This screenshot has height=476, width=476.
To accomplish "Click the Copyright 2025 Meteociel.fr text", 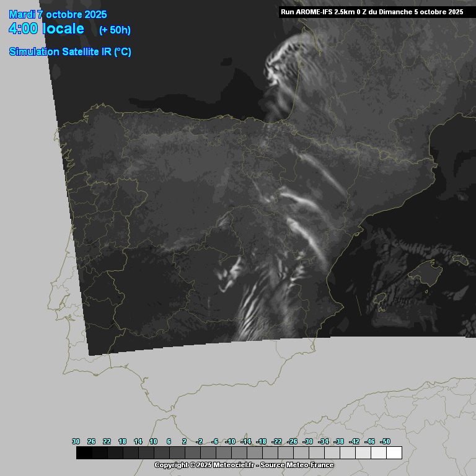I will [204, 465].
